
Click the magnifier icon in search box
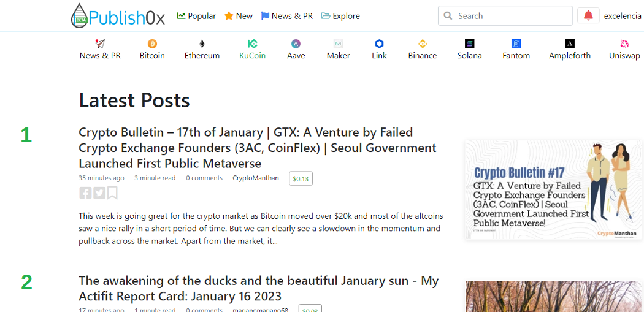click(x=448, y=16)
